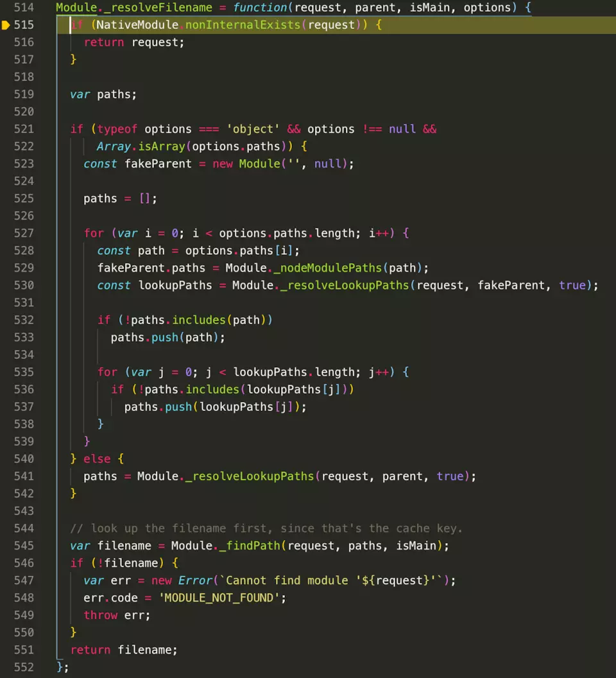This screenshot has width=616, height=678.
Task: Click the Array.isArray call on line 522
Action: 144,146
